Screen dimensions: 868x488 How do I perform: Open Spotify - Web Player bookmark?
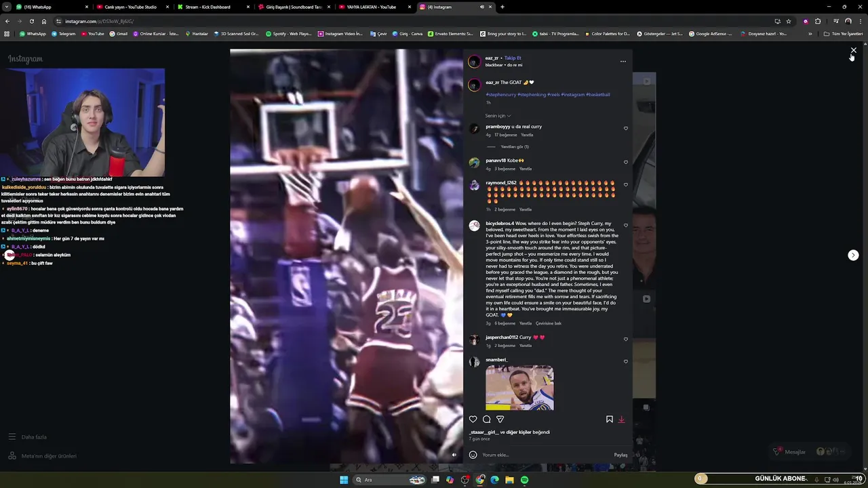[289, 33]
